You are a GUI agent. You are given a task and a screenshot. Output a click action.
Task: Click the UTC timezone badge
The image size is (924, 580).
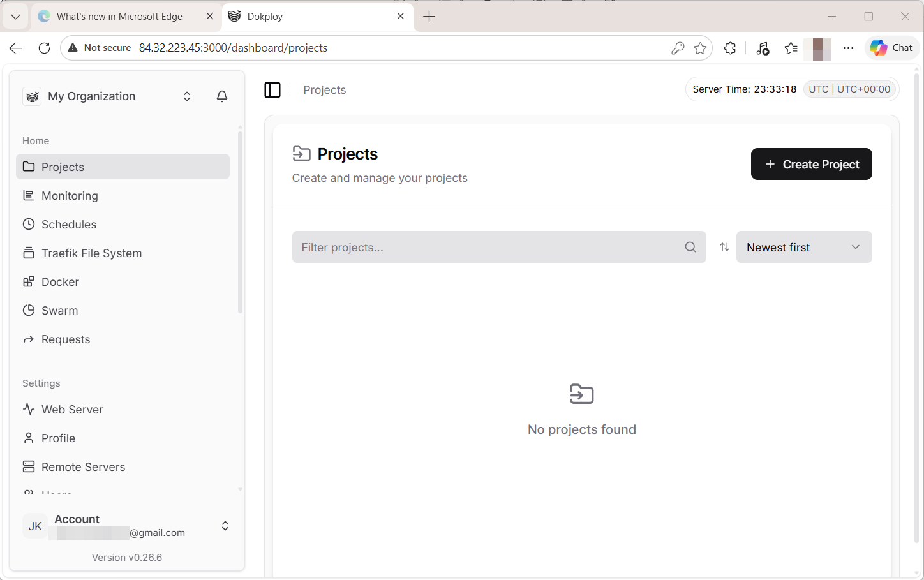849,89
